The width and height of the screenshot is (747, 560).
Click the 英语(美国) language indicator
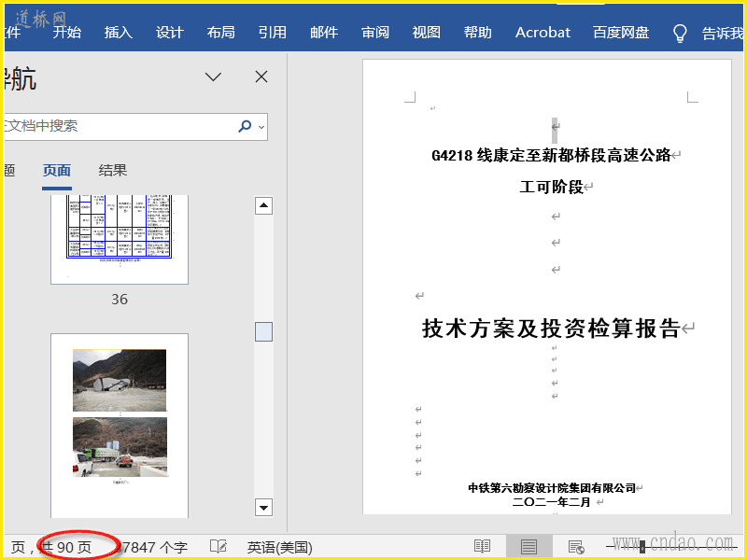(279, 548)
